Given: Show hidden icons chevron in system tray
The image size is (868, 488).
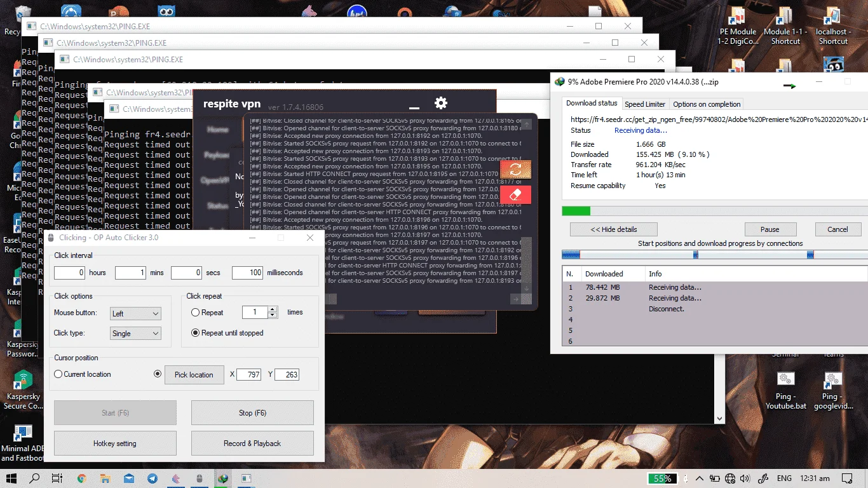Looking at the screenshot, I should [x=699, y=478].
